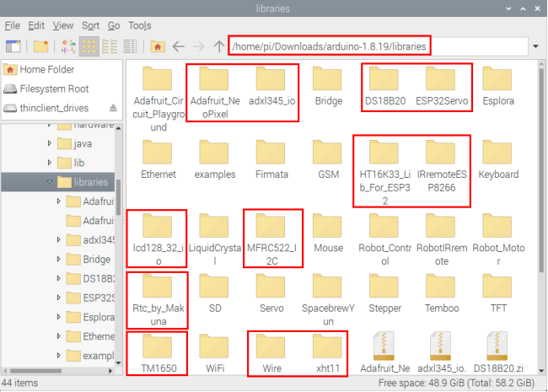
Task: Open the Tools menu
Action: [139, 25]
